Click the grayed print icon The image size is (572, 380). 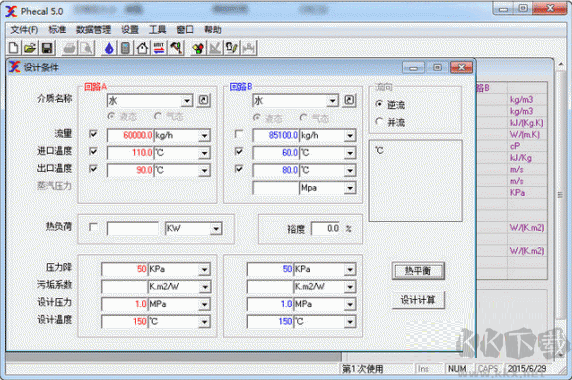click(x=69, y=48)
